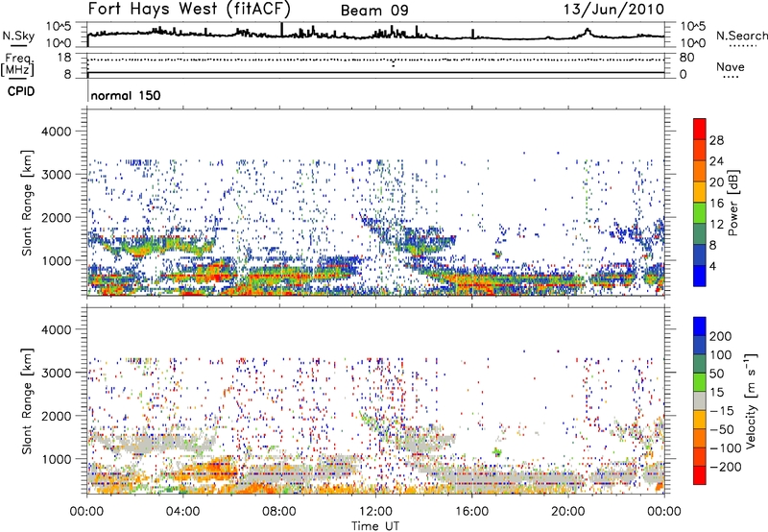Click the 'Nave' legend label
768x532 pixels.
[731, 67]
